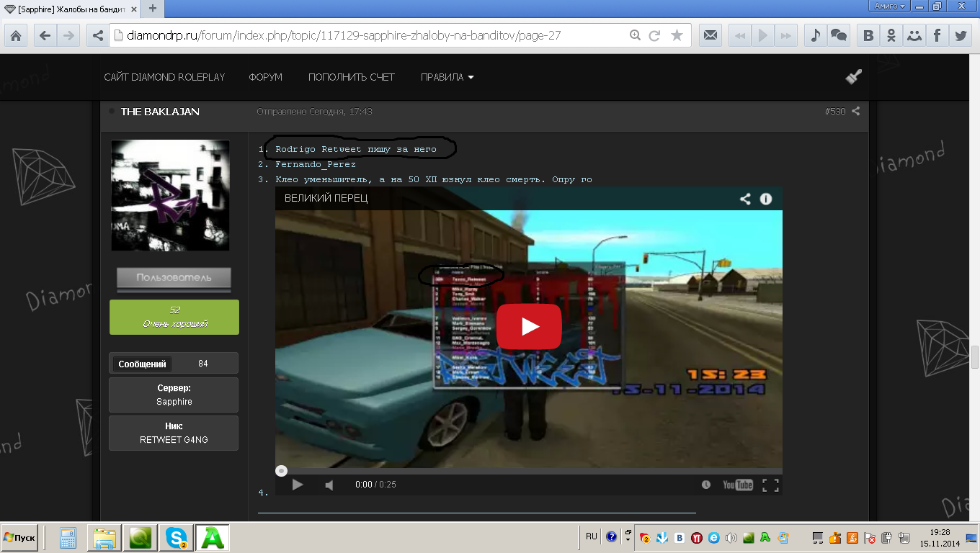Open ПОПОЛНИТЬ СЧЕТ page
Screen dimensions: 980x553
point(352,77)
